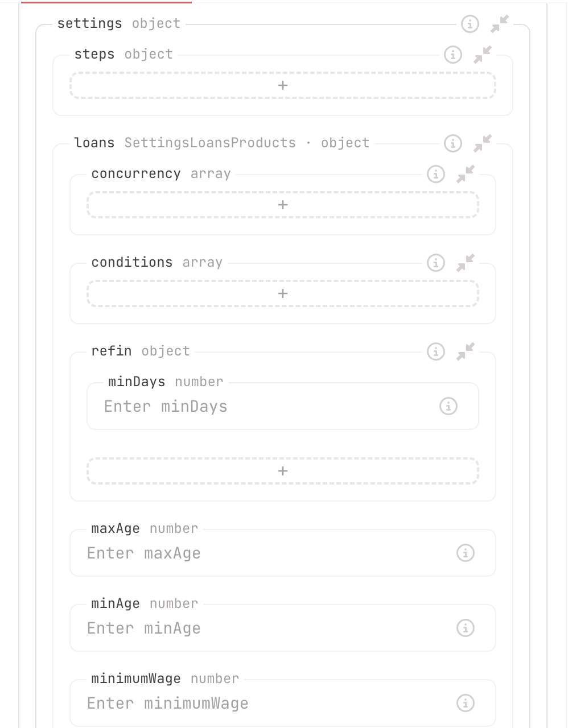Collapse the loans object section
Image resolution: width=568 pixels, height=728 pixels.
(483, 143)
